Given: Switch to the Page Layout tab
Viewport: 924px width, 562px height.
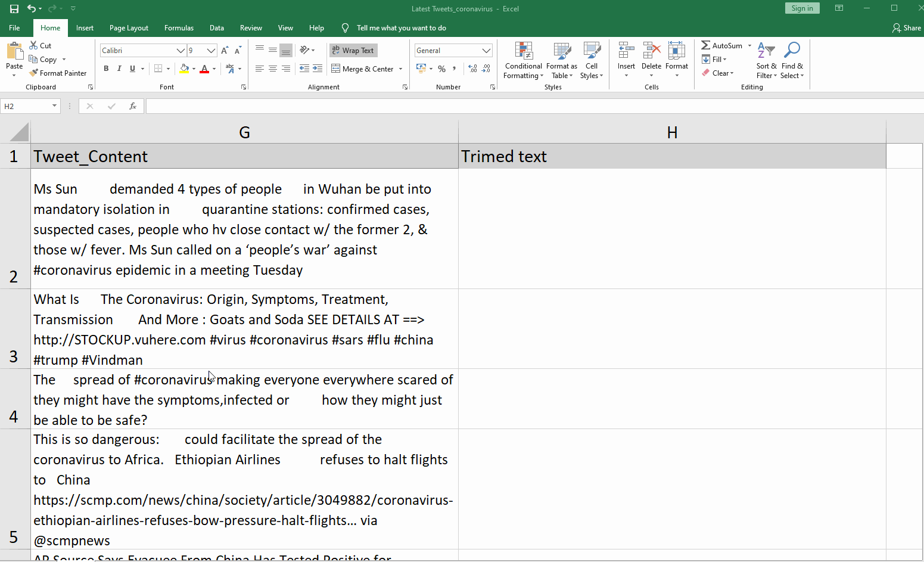Looking at the screenshot, I should 129,28.
